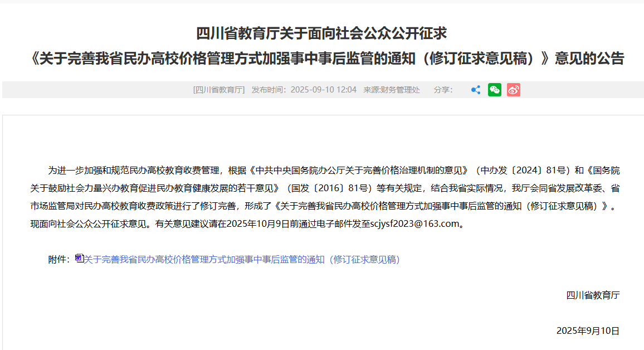Share the notice via the Weibo icon
The image size is (644, 350).
pos(514,90)
